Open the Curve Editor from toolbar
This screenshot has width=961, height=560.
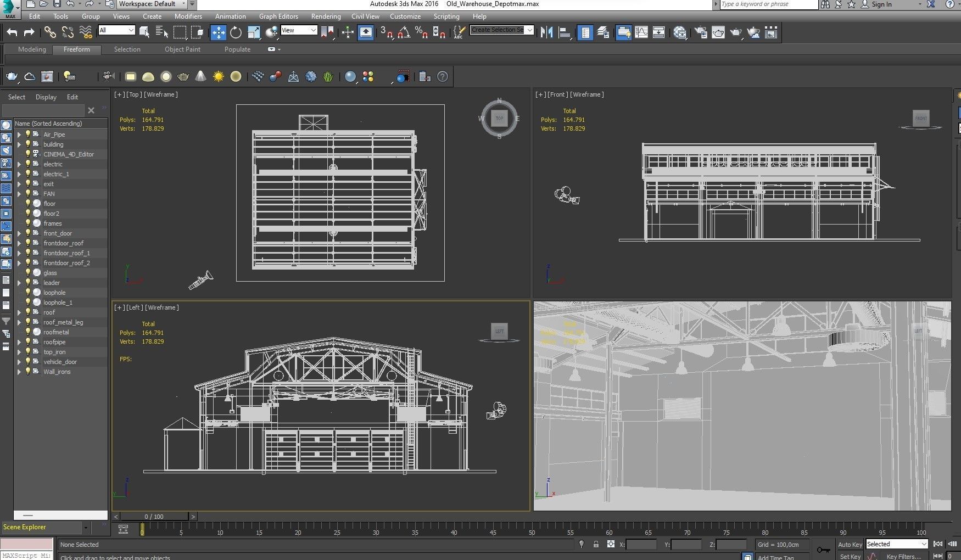(641, 32)
